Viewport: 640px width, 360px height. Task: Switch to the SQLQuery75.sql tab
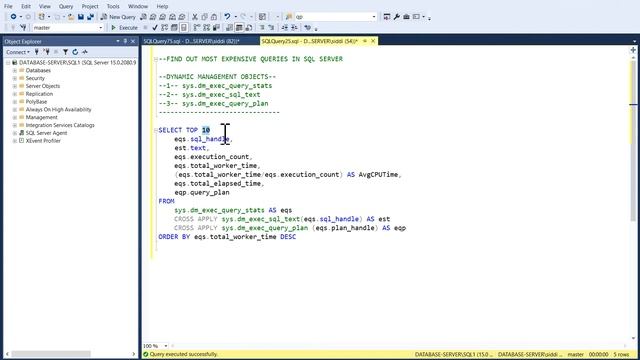pos(191,41)
